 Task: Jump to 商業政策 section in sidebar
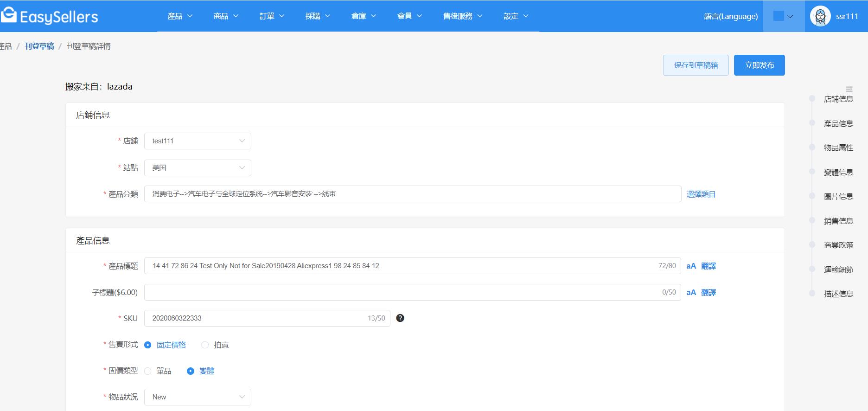pyautogui.click(x=838, y=245)
